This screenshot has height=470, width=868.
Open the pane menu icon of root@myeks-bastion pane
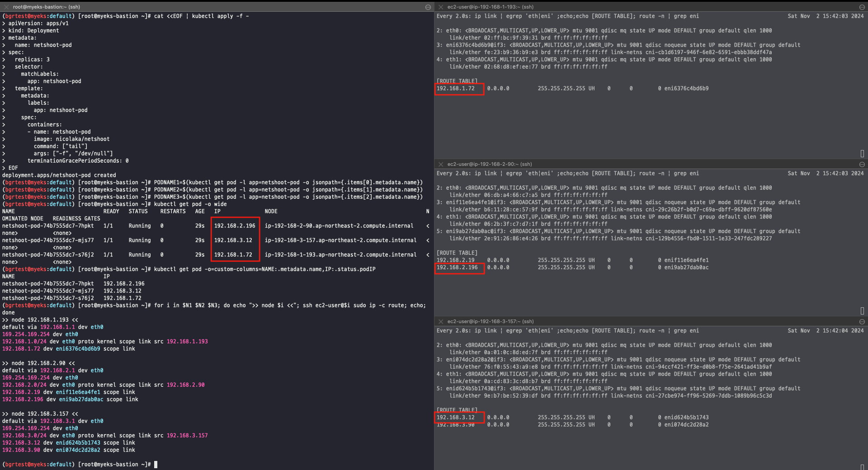[428, 7]
